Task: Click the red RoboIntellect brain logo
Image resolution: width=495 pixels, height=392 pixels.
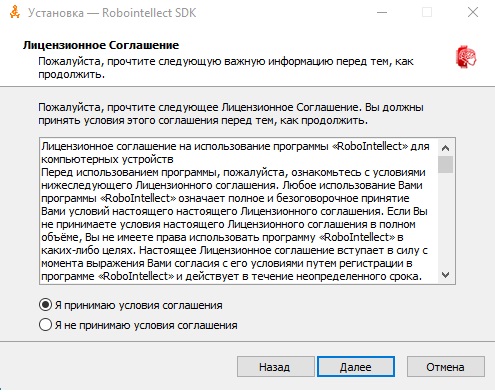Action: click(x=466, y=57)
